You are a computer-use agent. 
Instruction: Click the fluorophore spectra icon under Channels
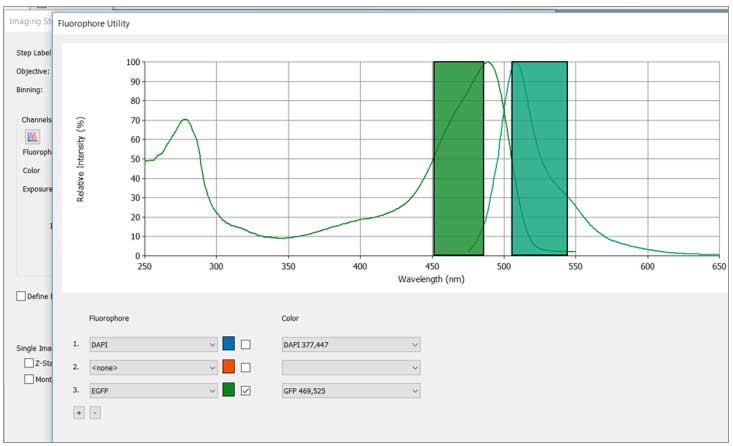[32, 136]
